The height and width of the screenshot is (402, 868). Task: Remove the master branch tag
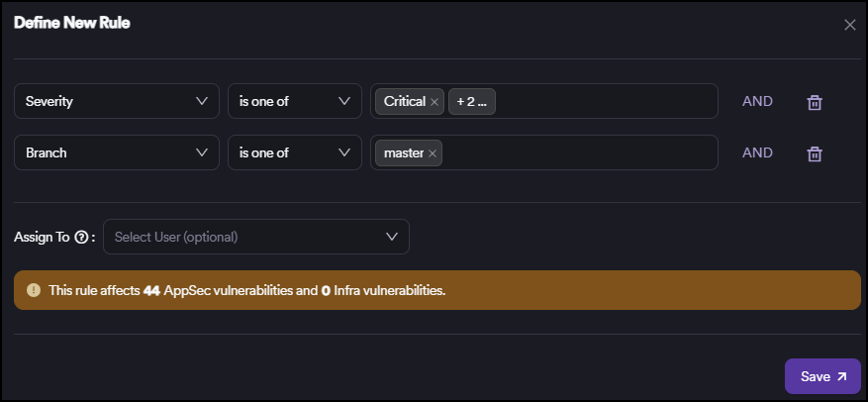pos(433,153)
